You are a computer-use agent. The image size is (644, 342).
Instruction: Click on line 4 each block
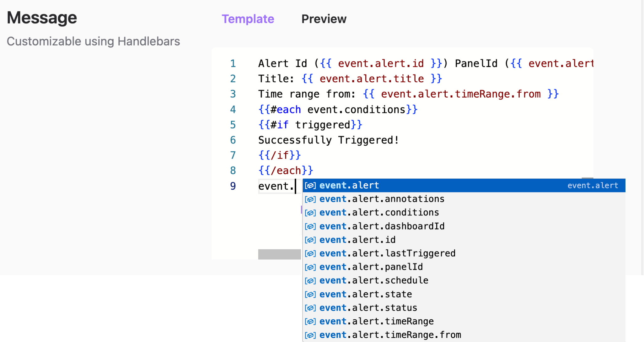[337, 109]
